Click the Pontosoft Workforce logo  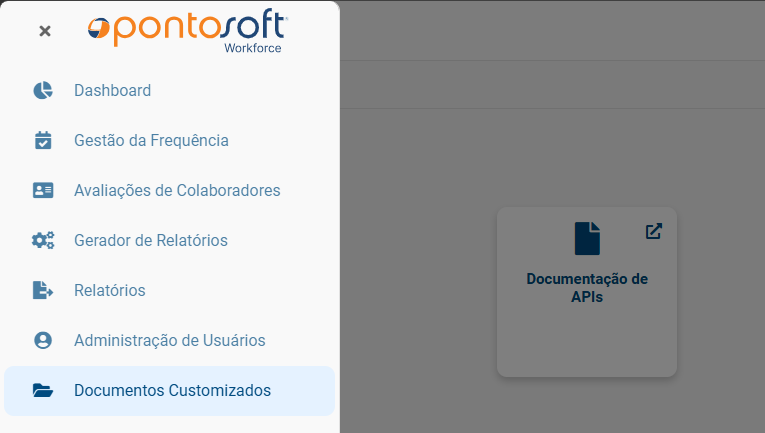188,31
